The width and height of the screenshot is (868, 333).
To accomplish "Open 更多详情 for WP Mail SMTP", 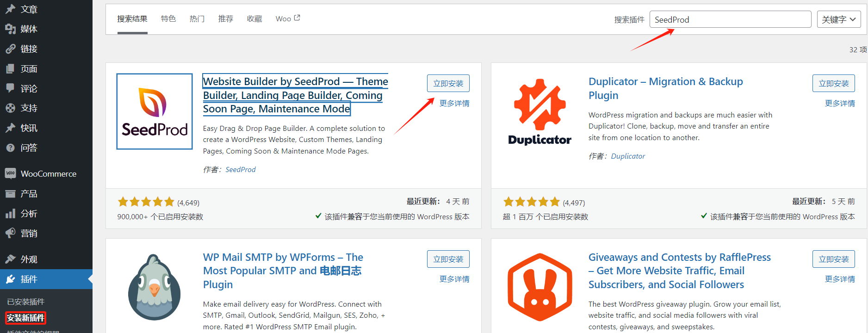I will pos(454,279).
